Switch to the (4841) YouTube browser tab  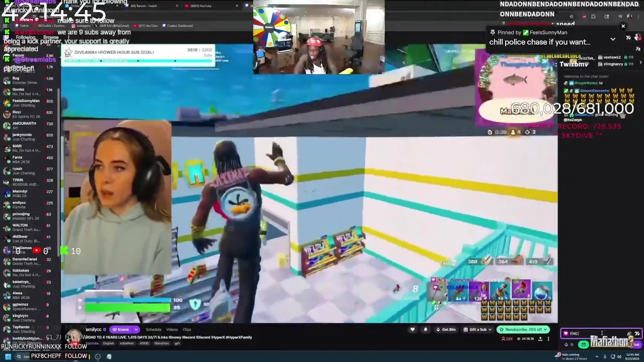tap(211, 6)
